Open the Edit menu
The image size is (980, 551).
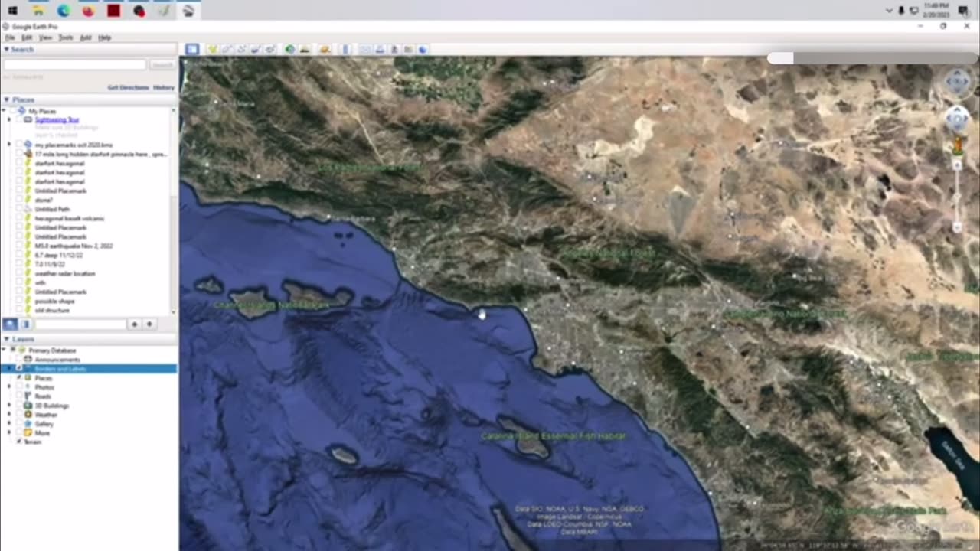27,37
